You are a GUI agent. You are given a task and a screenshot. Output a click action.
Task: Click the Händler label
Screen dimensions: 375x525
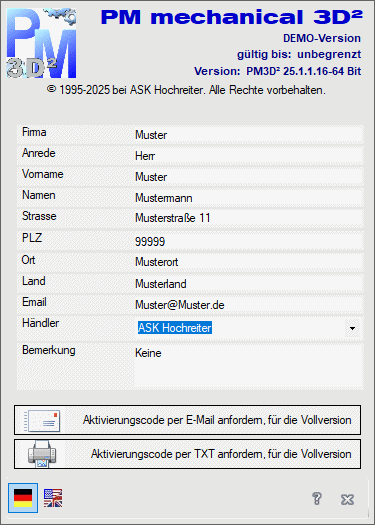[x=41, y=323]
